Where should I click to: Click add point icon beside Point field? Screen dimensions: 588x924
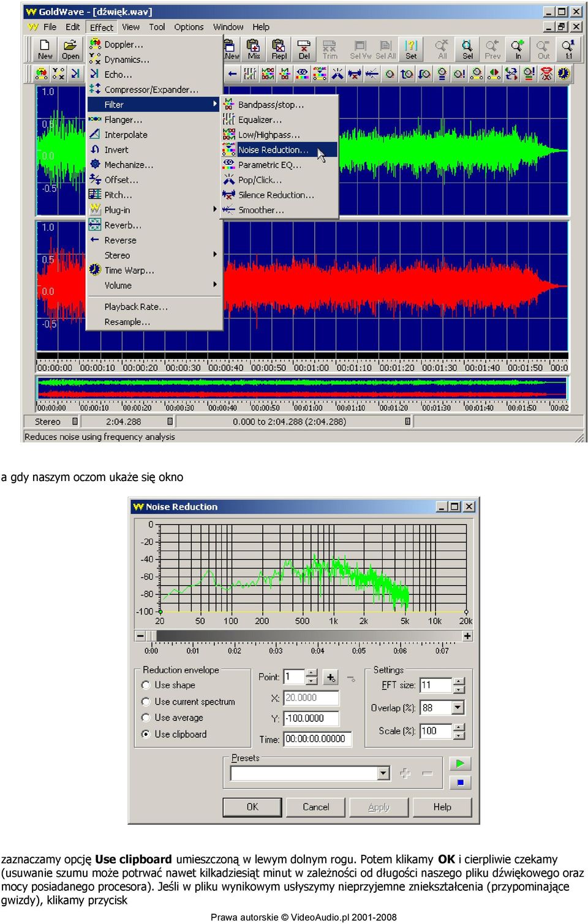click(x=331, y=677)
